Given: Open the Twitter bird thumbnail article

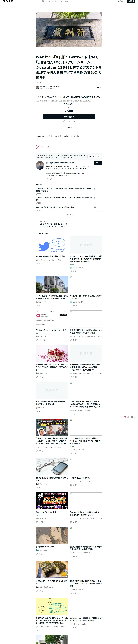Looking at the screenshot, I should point(52,245).
